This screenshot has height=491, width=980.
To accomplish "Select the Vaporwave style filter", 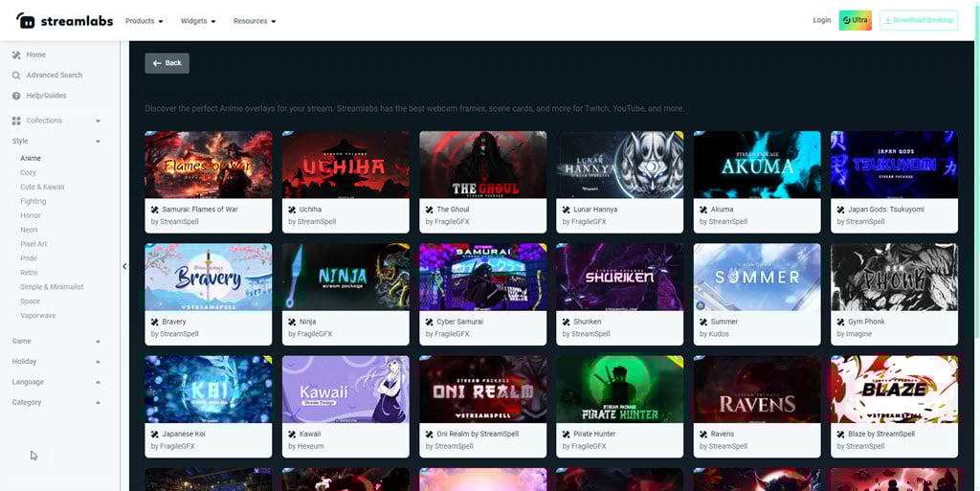I will pyautogui.click(x=38, y=316).
